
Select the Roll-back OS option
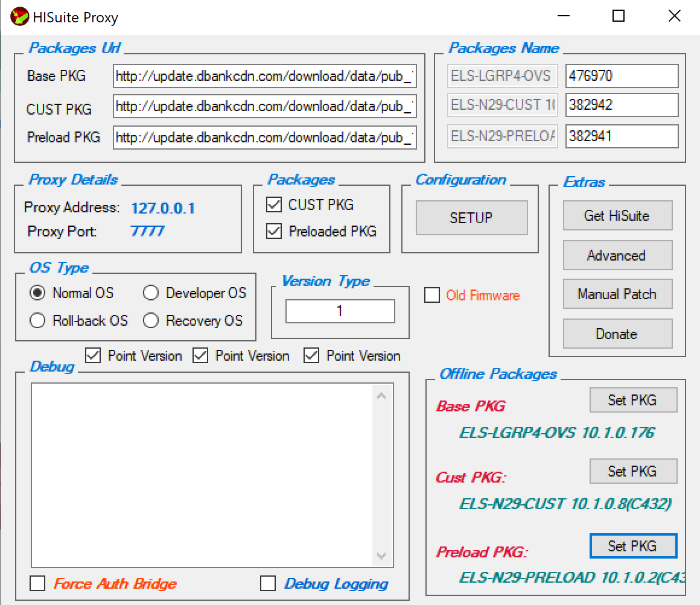[x=37, y=320]
